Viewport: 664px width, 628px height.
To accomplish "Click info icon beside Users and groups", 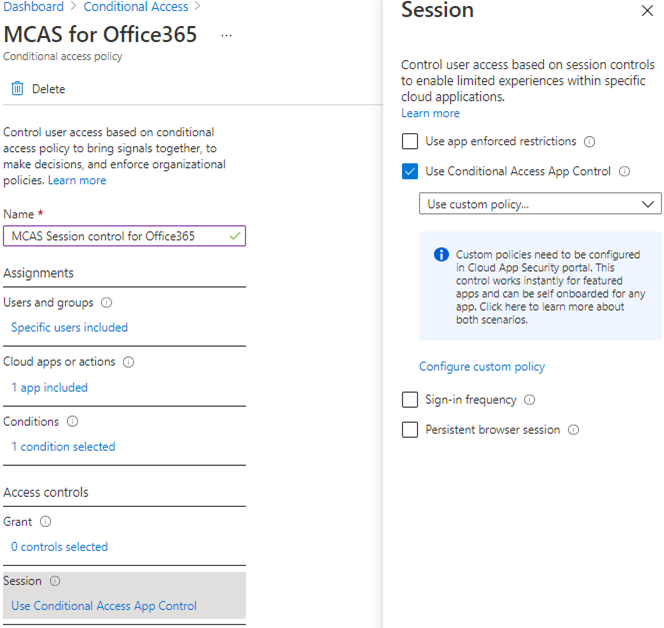I will click(107, 303).
